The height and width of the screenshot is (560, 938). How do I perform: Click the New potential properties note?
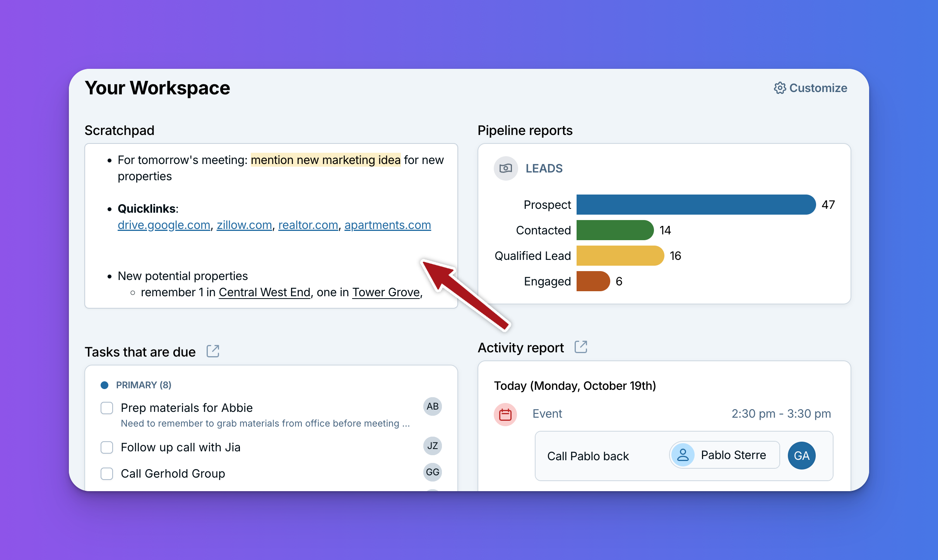[183, 276]
